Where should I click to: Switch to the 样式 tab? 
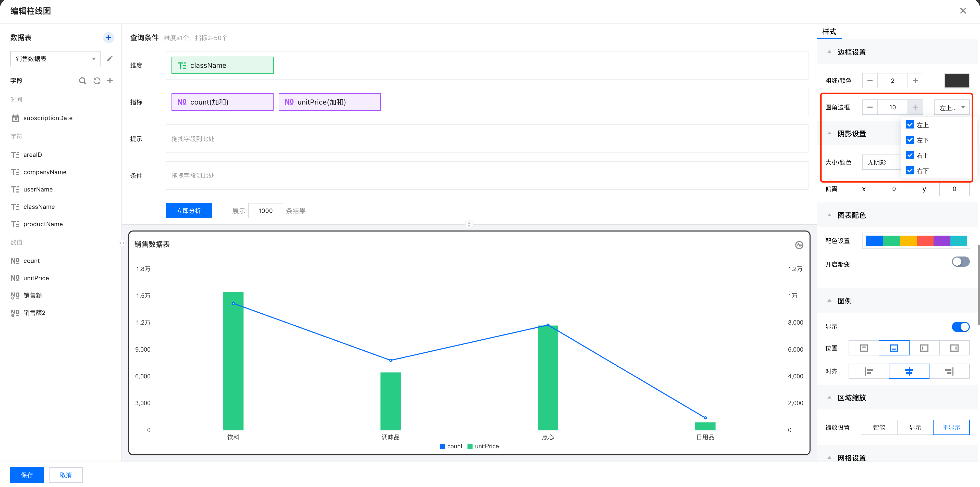[829, 32]
